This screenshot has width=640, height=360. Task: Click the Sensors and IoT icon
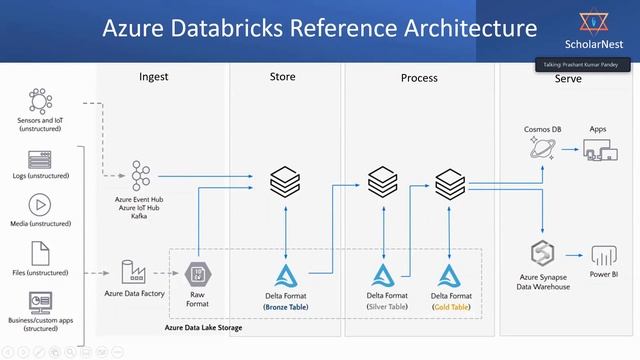click(40, 101)
